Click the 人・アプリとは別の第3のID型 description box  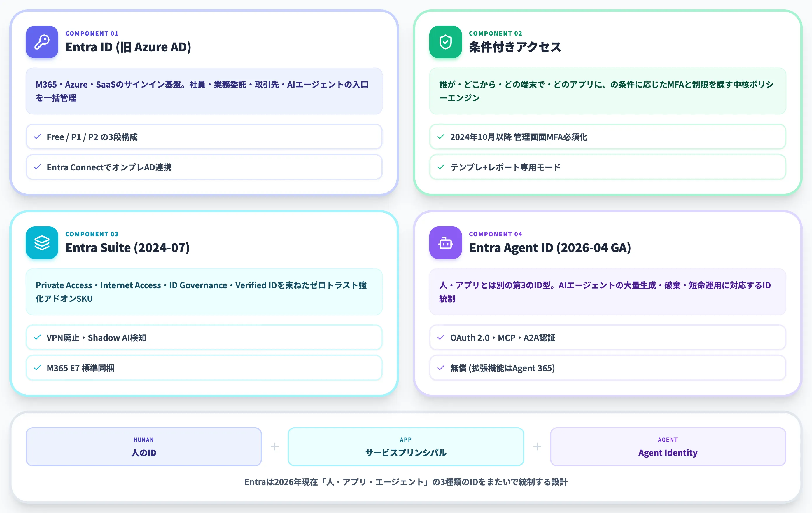(x=608, y=292)
